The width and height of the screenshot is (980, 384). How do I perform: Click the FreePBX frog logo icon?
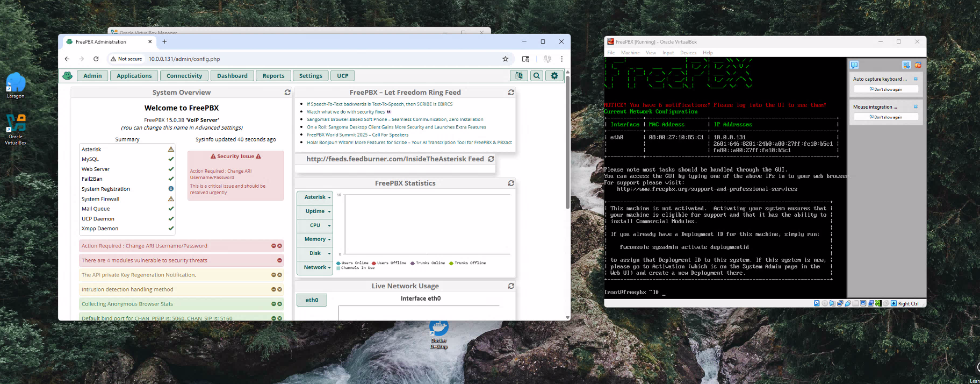point(67,76)
